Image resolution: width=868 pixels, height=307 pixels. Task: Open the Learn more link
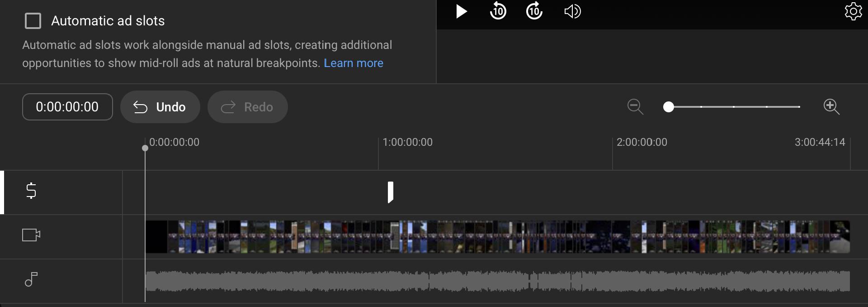point(354,63)
